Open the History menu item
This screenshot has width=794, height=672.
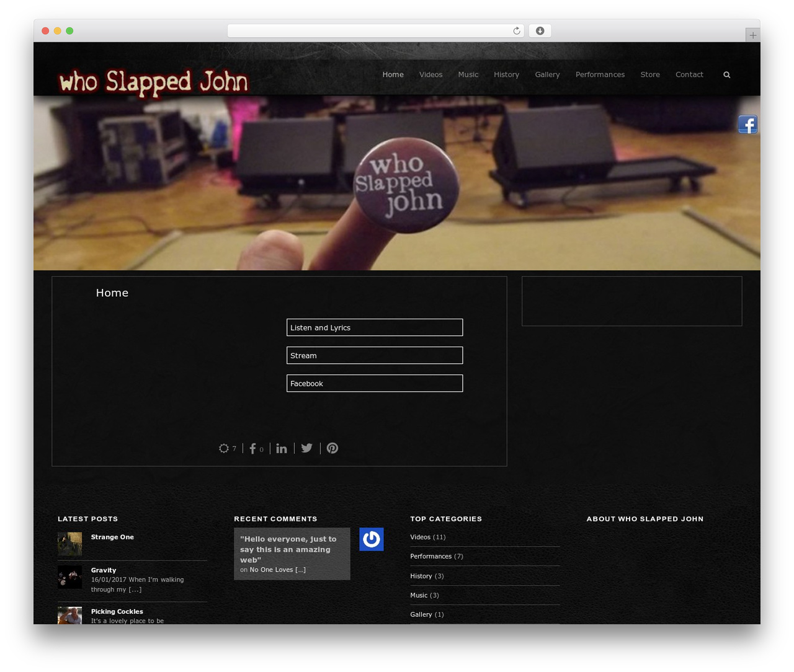click(x=506, y=74)
